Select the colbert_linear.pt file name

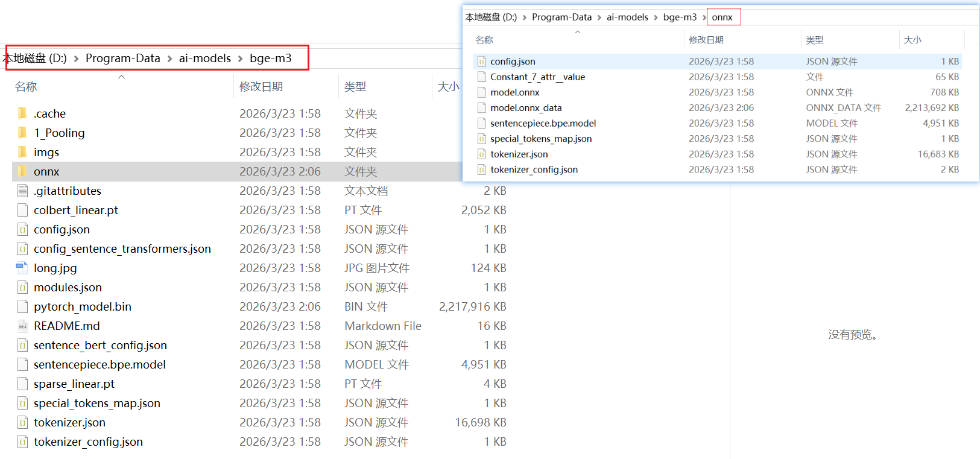[76, 210]
